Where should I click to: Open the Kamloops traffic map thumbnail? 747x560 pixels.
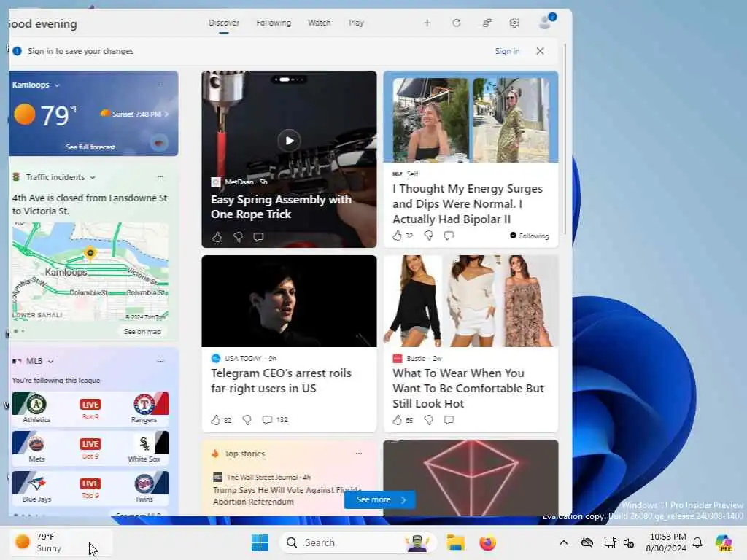(90, 271)
